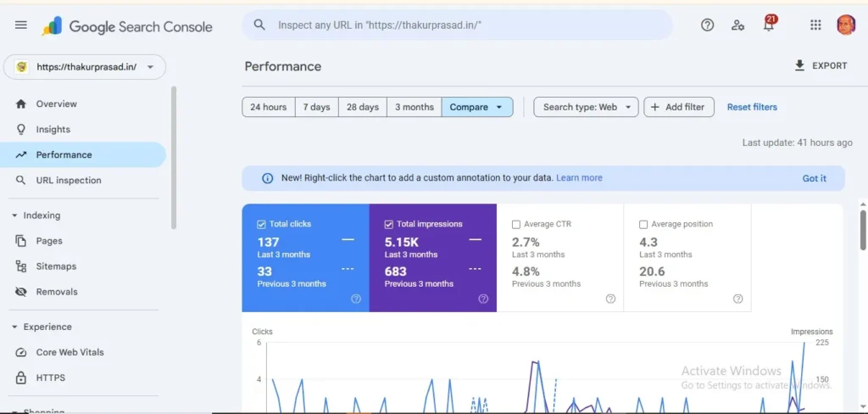Click the 137 total clicks value
868x414 pixels.
268,242
